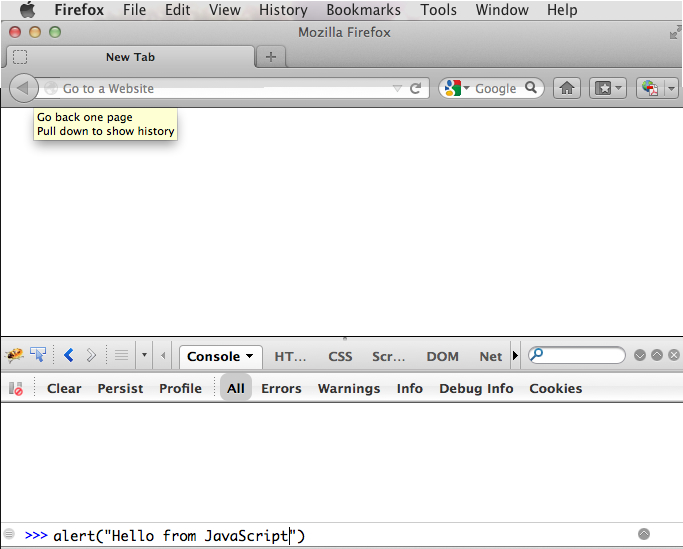
Task: Click the Firebug back navigation arrow
Action: tap(68, 355)
